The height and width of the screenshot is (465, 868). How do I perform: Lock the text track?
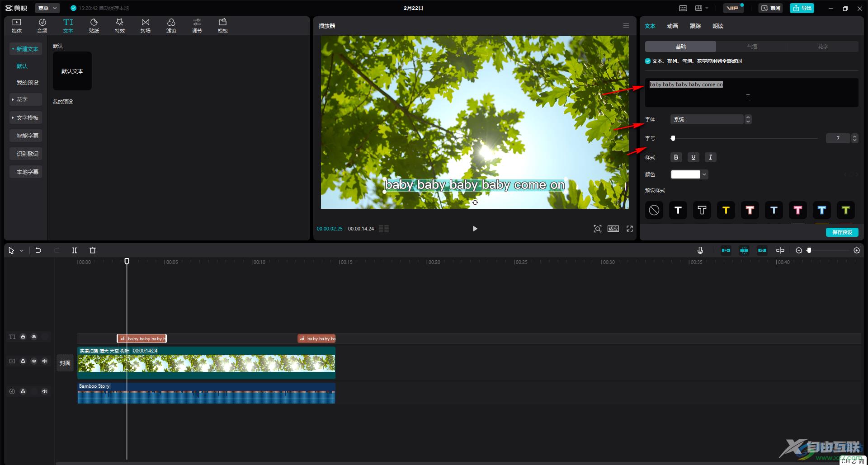(23, 337)
